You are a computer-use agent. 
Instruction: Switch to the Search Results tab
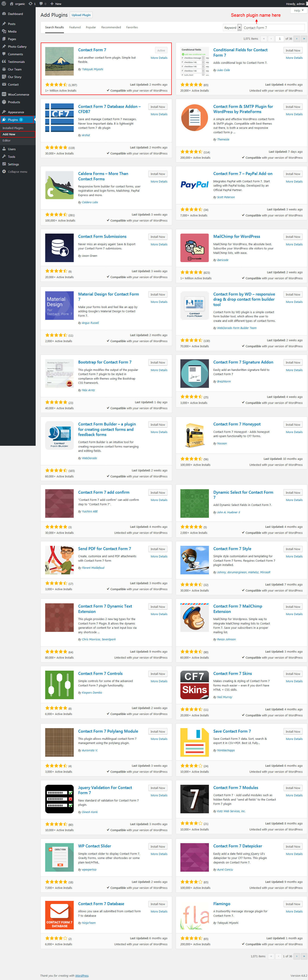[54, 27]
